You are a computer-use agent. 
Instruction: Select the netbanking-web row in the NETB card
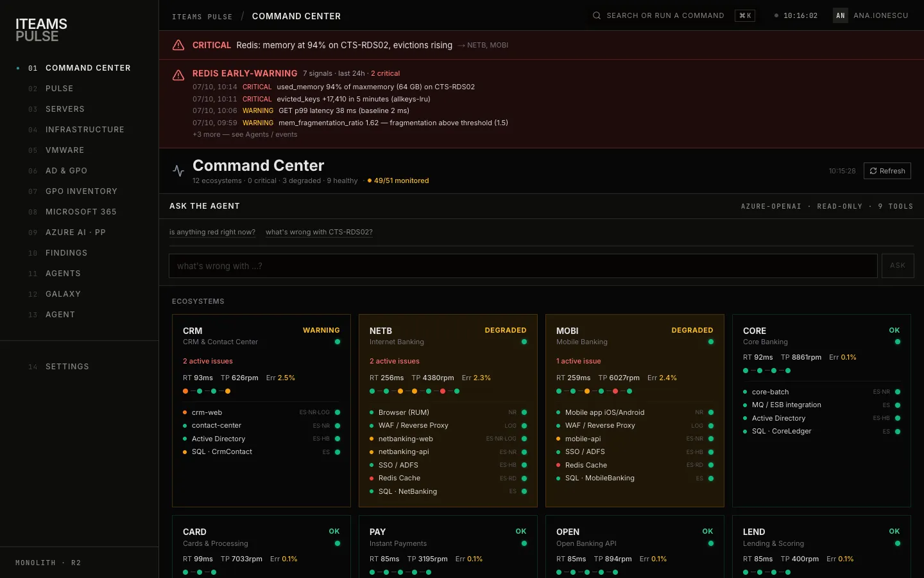pyautogui.click(x=448, y=439)
